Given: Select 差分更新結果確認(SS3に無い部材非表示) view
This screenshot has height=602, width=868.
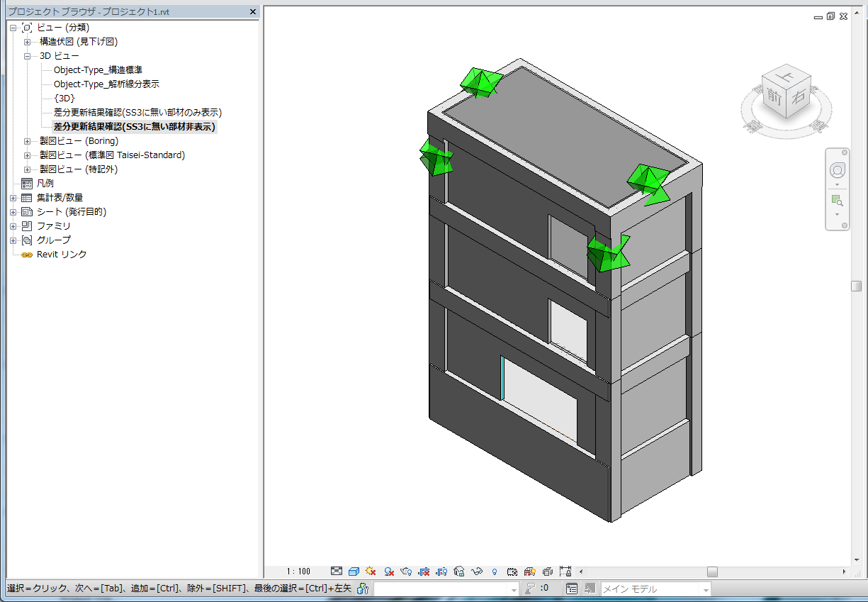Looking at the screenshot, I should pos(135,127).
